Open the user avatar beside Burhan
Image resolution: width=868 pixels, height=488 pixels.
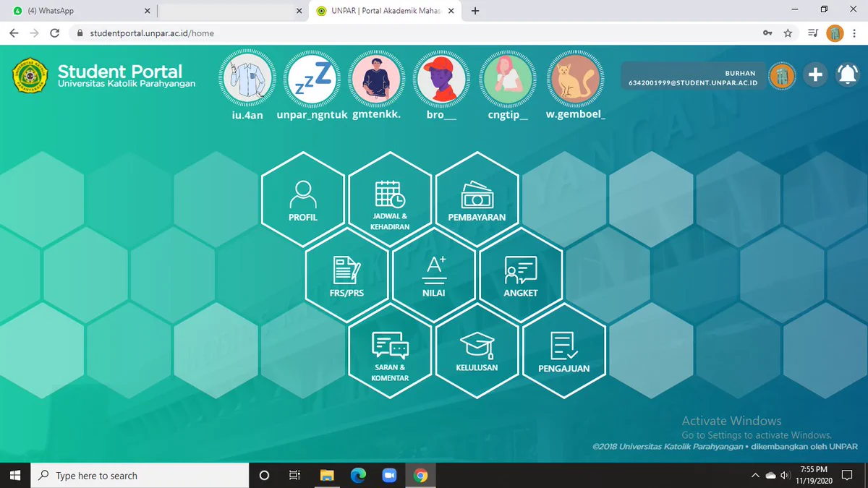coord(782,75)
